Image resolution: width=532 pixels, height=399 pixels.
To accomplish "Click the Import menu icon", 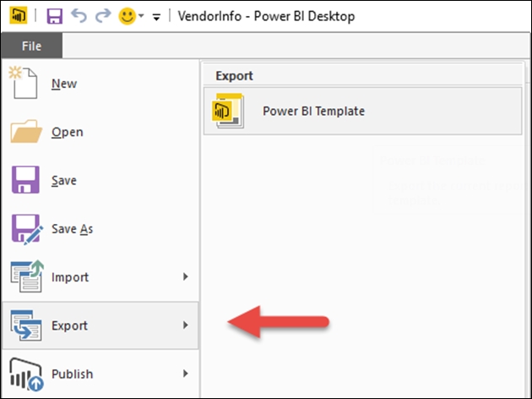I will click(x=27, y=276).
